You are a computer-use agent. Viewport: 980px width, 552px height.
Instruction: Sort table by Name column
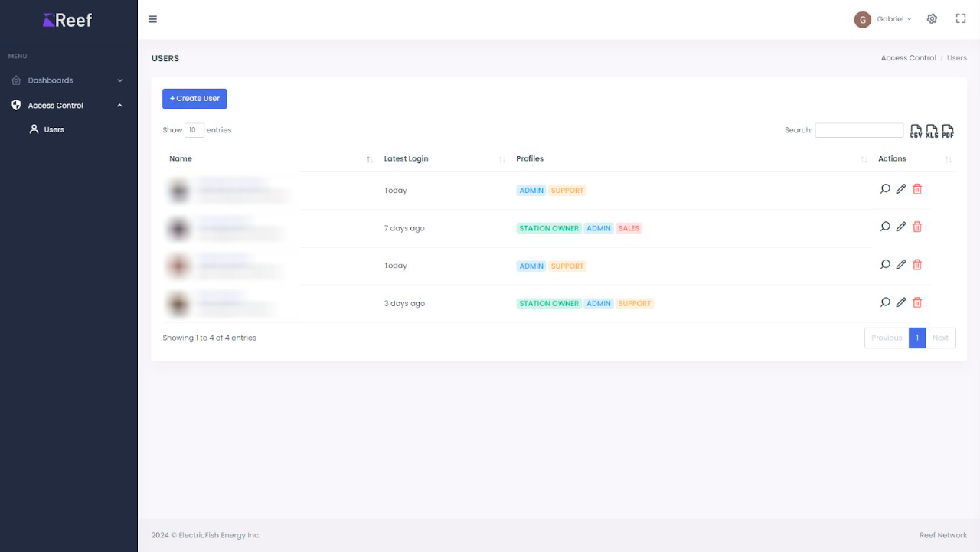(x=181, y=159)
